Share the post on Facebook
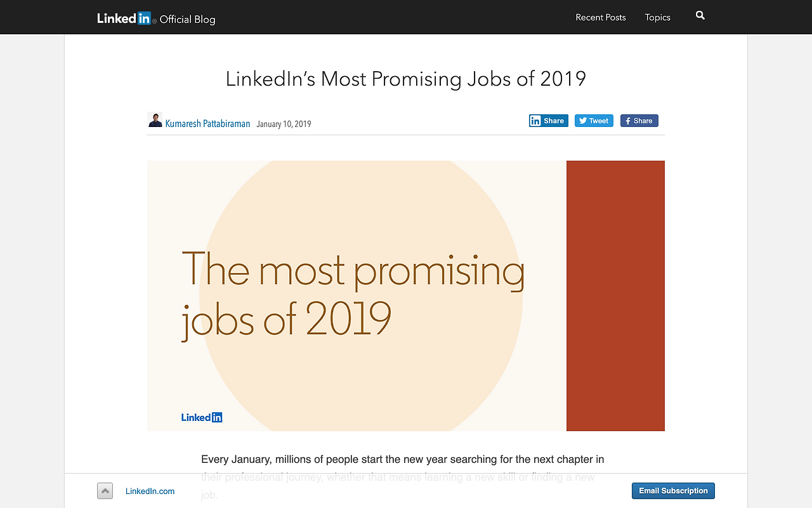The width and height of the screenshot is (812, 508). [x=639, y=121]
